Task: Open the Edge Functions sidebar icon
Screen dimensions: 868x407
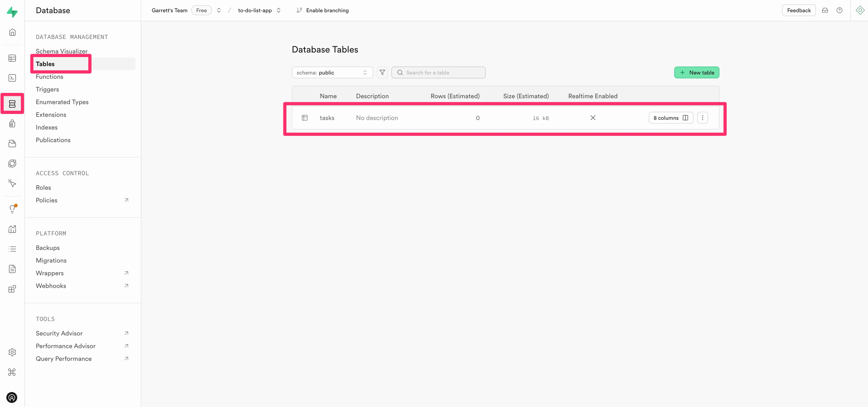Action: click(x=12, y=164)
